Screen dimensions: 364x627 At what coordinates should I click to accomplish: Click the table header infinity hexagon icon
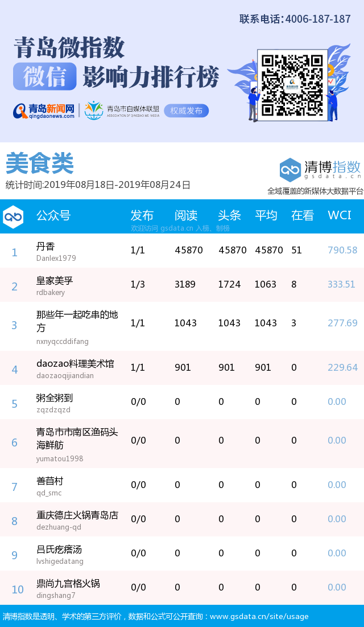[13, 216]
